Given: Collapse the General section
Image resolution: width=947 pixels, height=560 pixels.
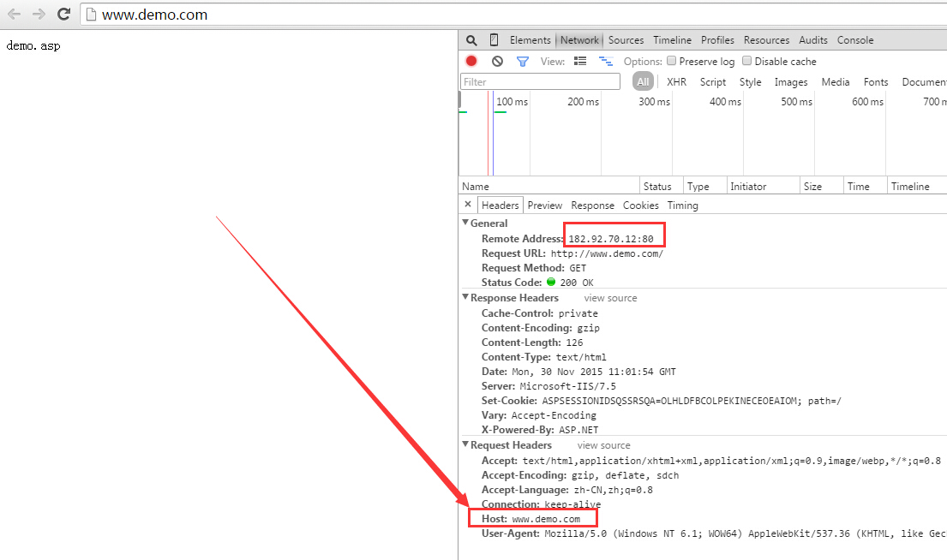Looking at the screenshot, I should point(465,223).
